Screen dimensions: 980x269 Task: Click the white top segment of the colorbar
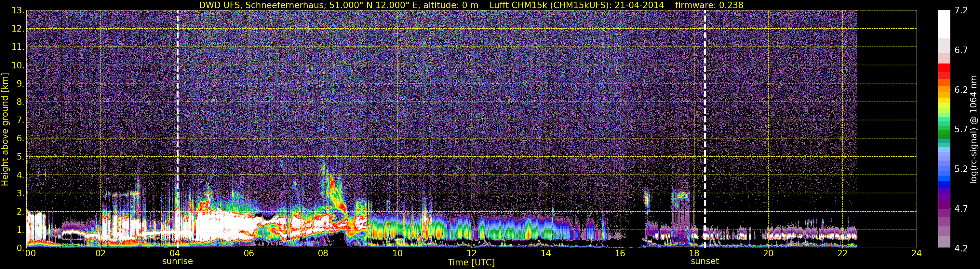[944, 24]
